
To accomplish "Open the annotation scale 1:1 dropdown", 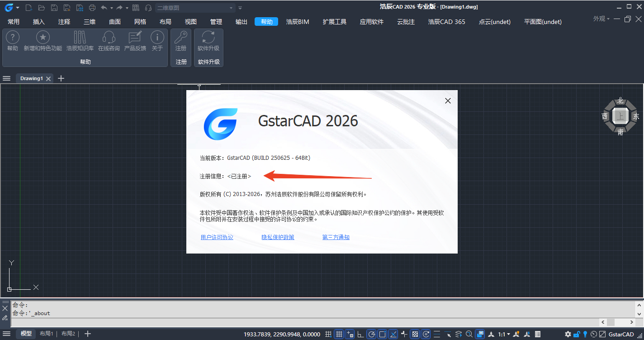I will coord(504,334).
